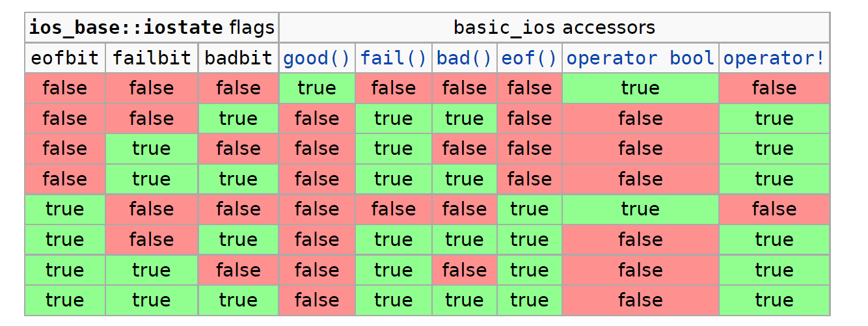Click the basic_ios accessors header cell

click(554, 28)
